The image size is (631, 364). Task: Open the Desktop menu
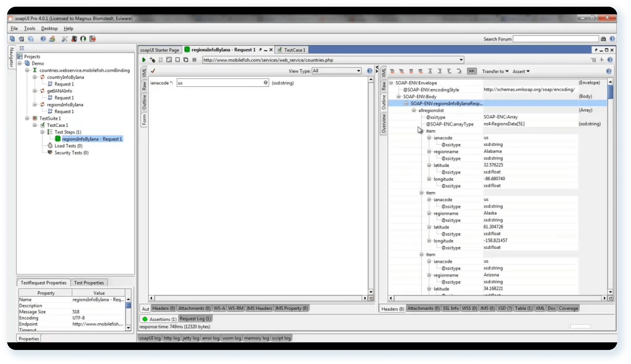click(49, 28)
